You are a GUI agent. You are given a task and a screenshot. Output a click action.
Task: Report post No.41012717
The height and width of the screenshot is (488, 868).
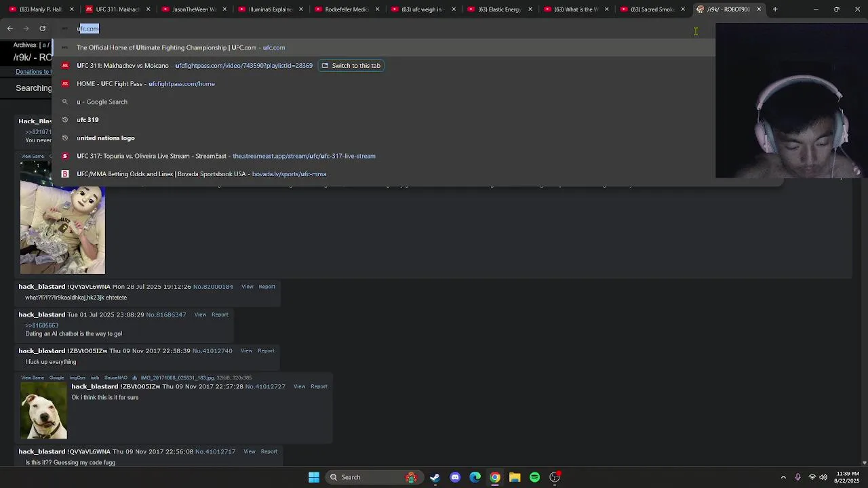tap(269, 451)
